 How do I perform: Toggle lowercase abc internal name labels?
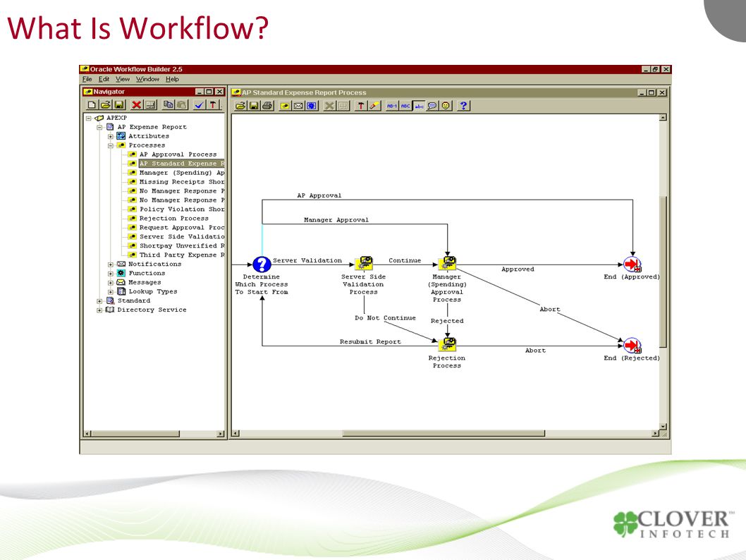pyautogui.click(x=419, y=106)
